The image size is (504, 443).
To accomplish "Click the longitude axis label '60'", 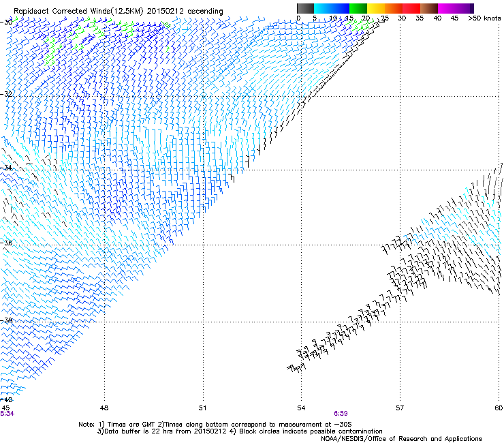I will pyautogui.click(x=499, y=408).
